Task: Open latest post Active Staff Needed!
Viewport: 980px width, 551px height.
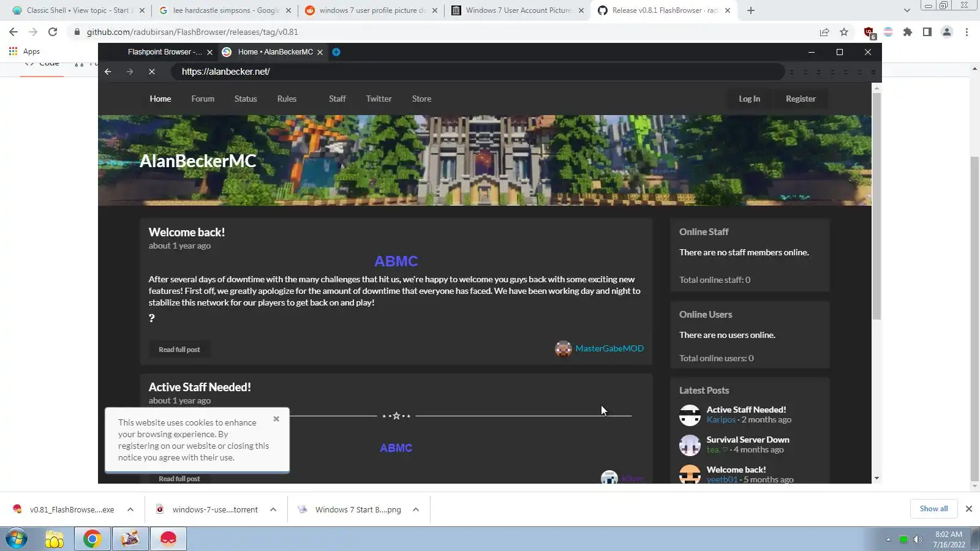Action: pos(746,410)
